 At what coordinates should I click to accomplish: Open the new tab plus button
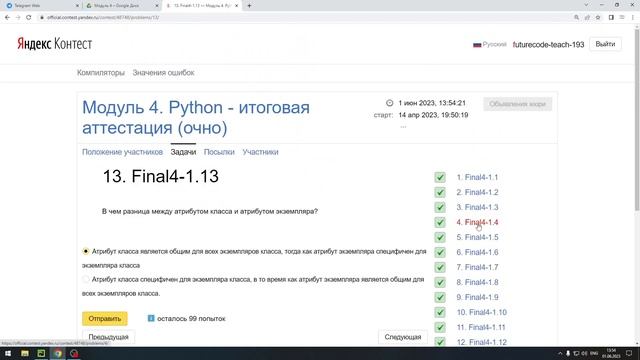pyautogui.click(x=249, y=6)
